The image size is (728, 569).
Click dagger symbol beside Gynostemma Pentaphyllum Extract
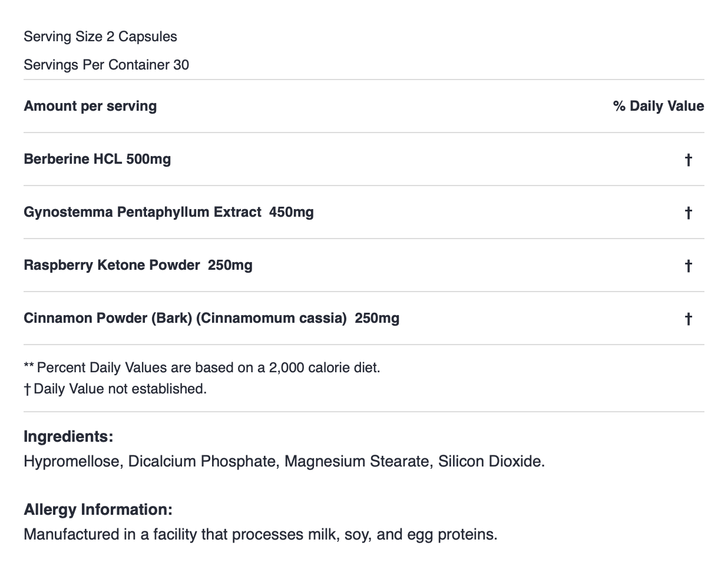[688, 213]
